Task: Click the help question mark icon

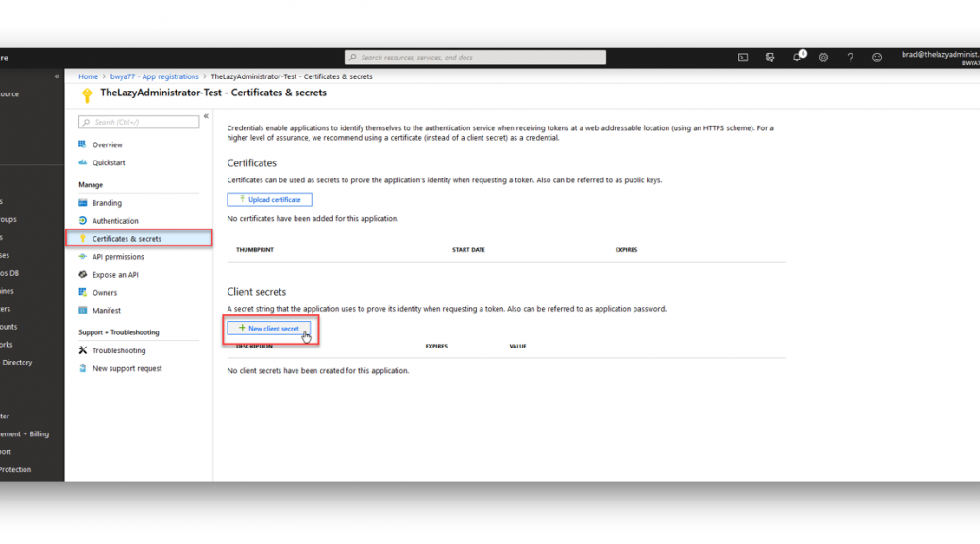Action: tap(850, 58)
